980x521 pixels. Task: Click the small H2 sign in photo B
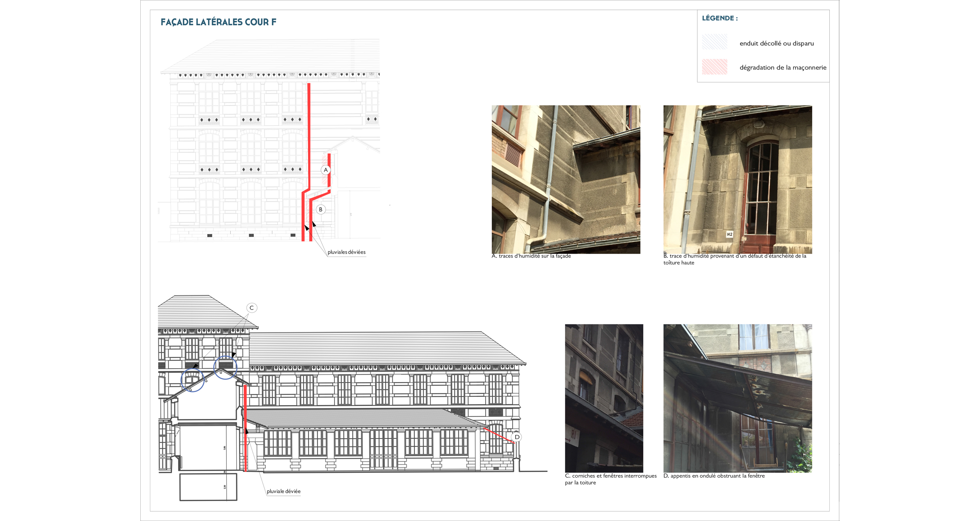click(x=729, y=234)
